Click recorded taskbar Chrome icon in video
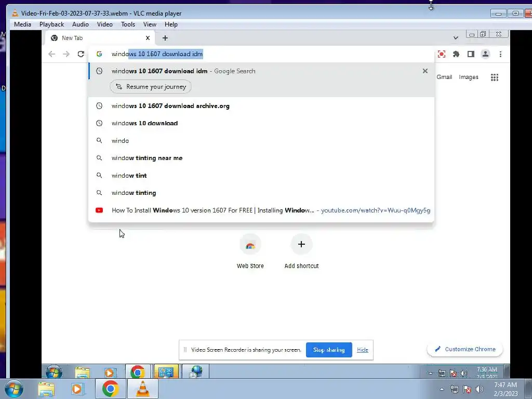 click(137, 372)
